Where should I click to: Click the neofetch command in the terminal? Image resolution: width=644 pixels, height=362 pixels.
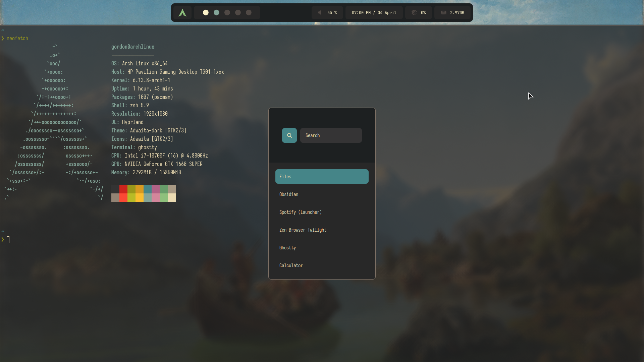(17, 39)
